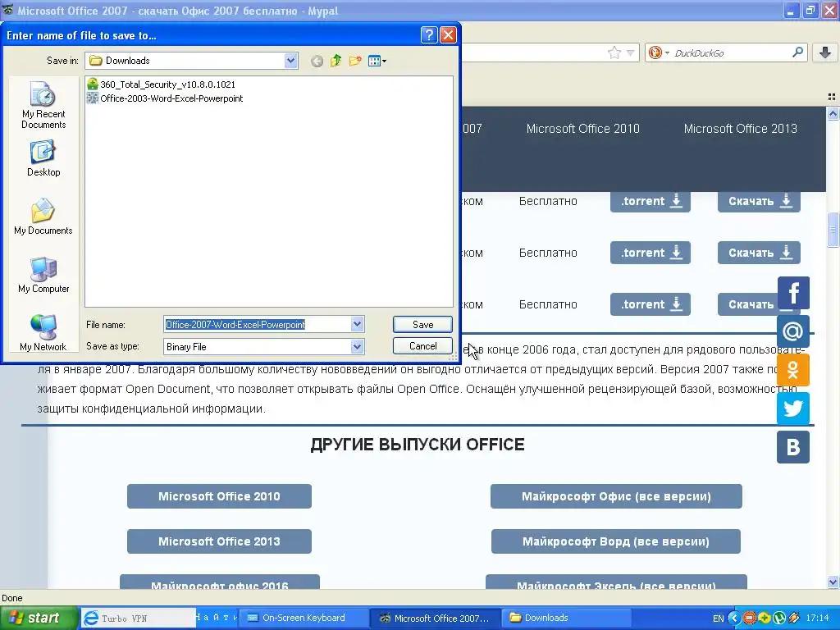The image size is (840, 630).
Task: Click inside the File name field
Action: (257, 324)
